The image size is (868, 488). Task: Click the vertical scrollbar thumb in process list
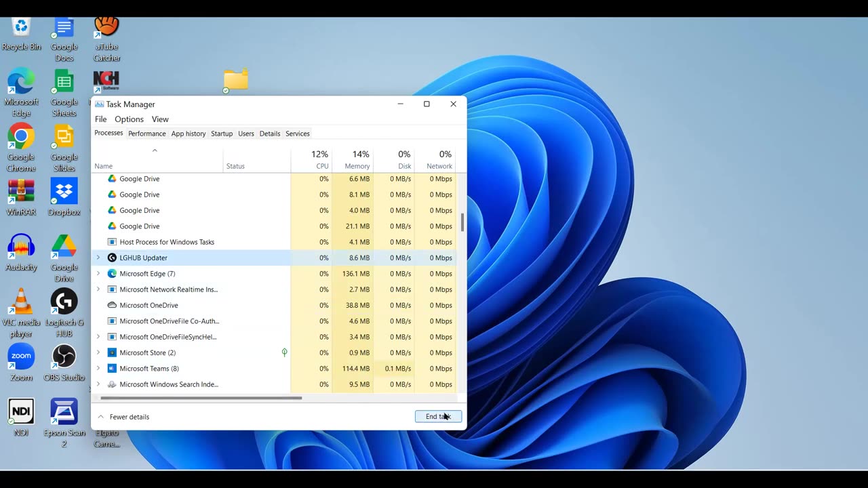tap(462, 222)
